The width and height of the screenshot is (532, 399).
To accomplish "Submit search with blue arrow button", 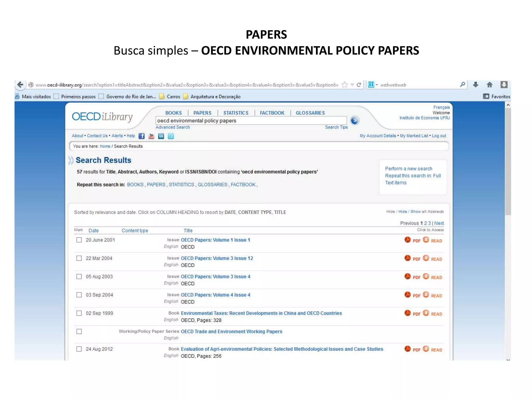I will [355, 121].
